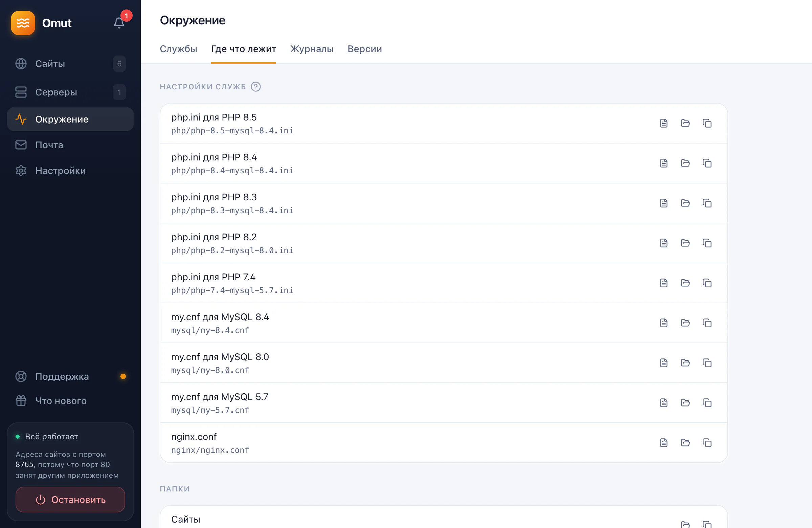Open Серверы sidebar section

point(70,92)
